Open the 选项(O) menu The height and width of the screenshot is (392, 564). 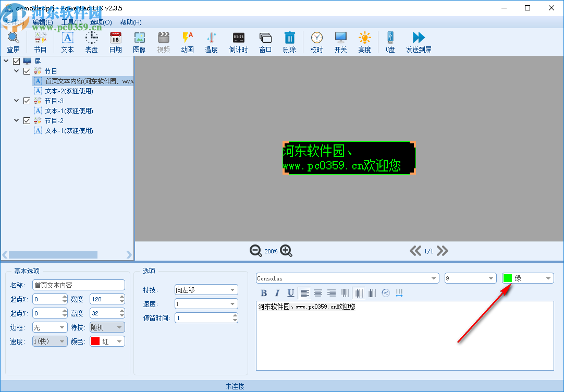pyautogui.click(x=101, y=22)
